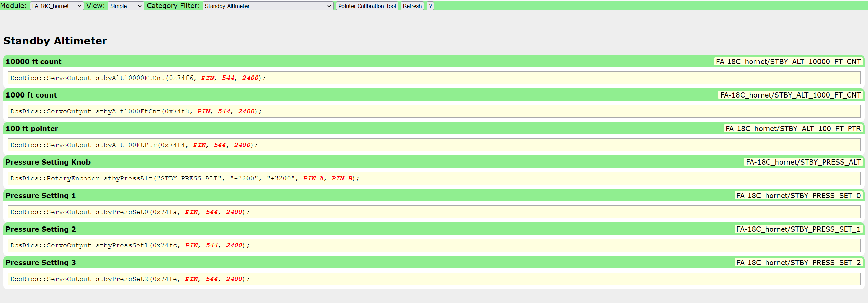Launch the Pointer Calibration Tool
This screenshot has width=868, height=303.
(x=367, y=6)
